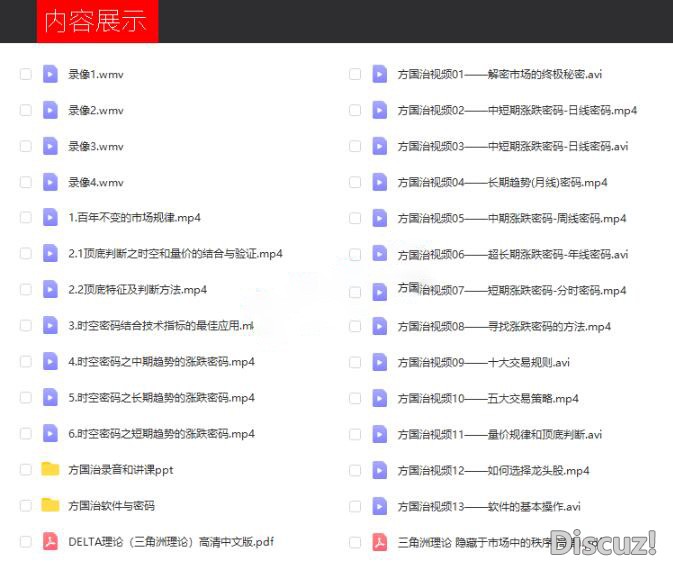Open 6.时空密码之短期趋势的涨跌密码.mp4 file name
Viewport: 673px width, 567px height.
161,434
